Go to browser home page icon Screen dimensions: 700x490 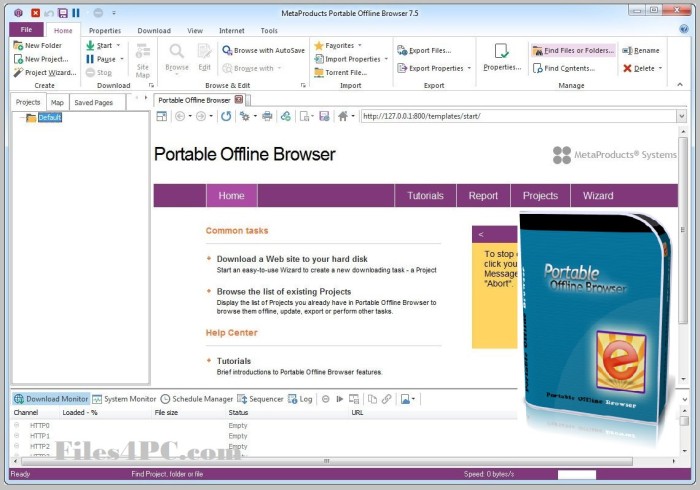[x=342, y=116]
